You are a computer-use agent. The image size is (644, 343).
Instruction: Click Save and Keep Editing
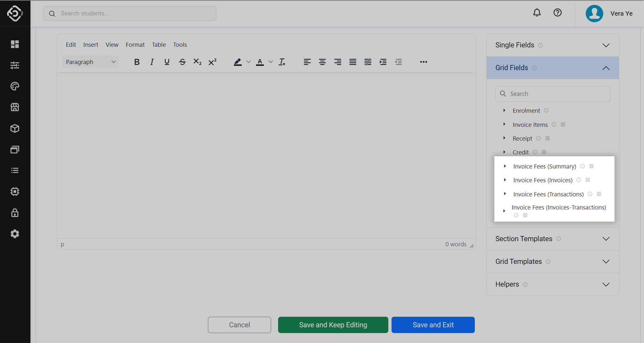coord(333,325)
